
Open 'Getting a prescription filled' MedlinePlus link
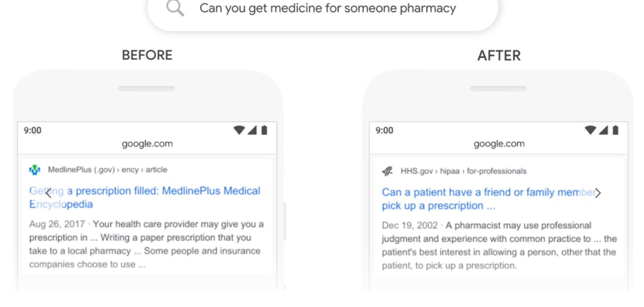[x=145, y=198]
